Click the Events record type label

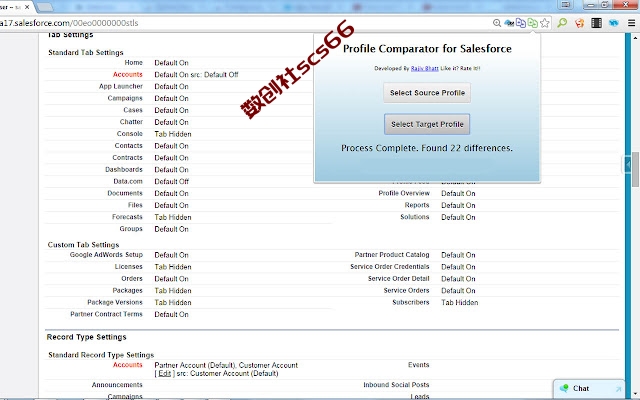coord(419,364)
